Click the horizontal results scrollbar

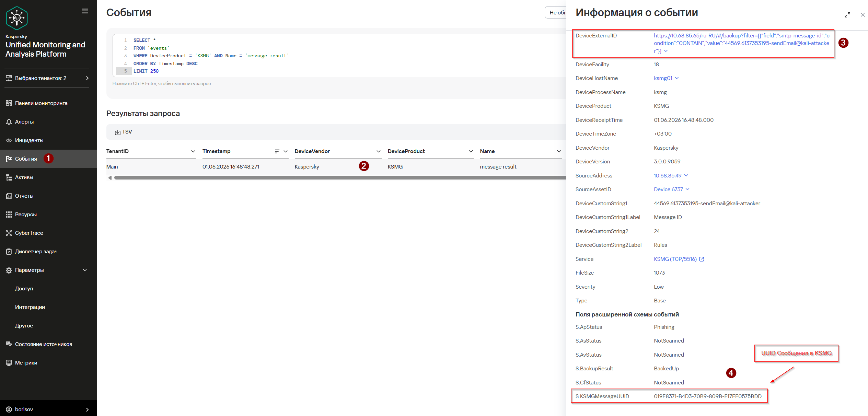coord(340,178)
